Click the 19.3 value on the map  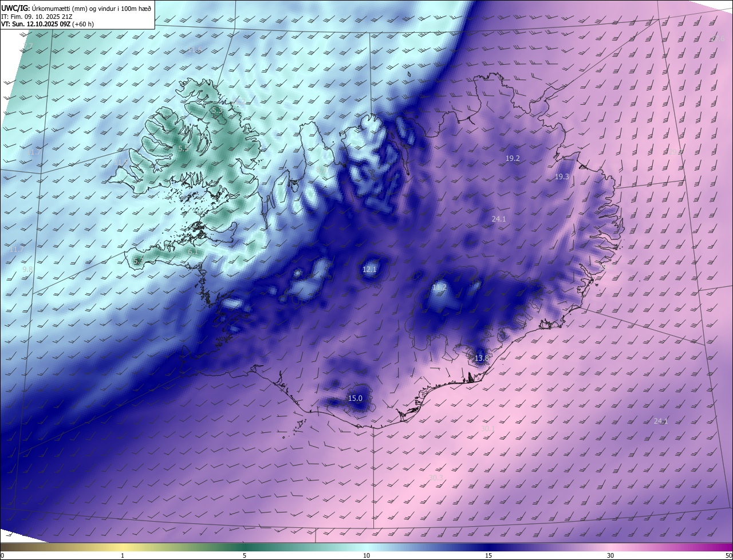pyautogui.click(x=562, y=177)
